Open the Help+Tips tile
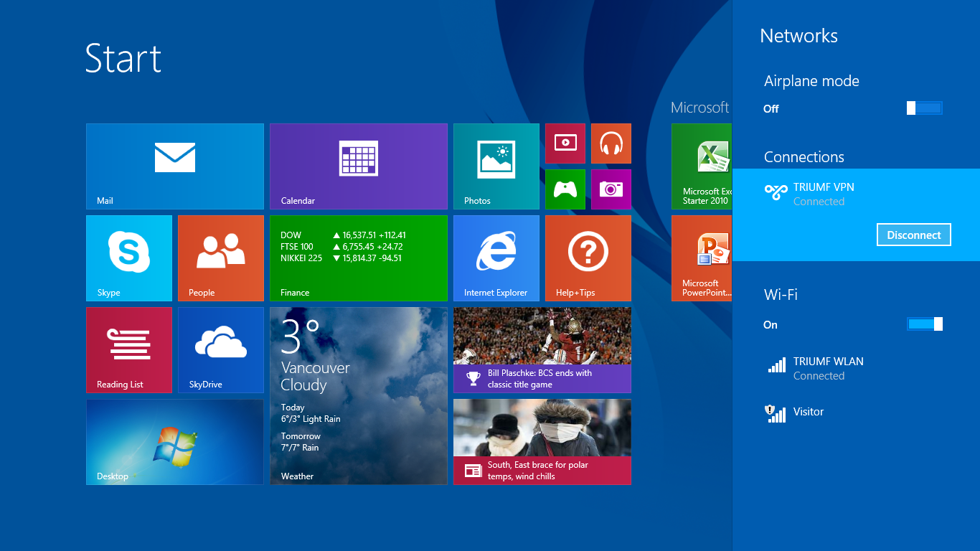This screenshot has width=980, height=551. click(x=588, y=258)
